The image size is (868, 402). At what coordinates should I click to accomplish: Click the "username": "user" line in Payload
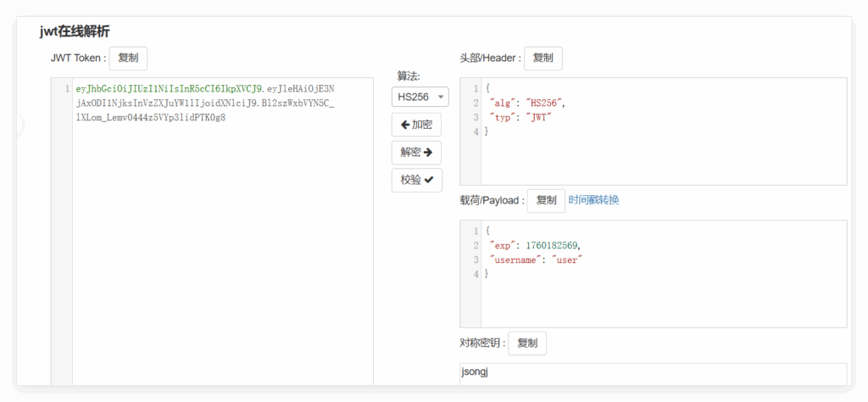535,260
